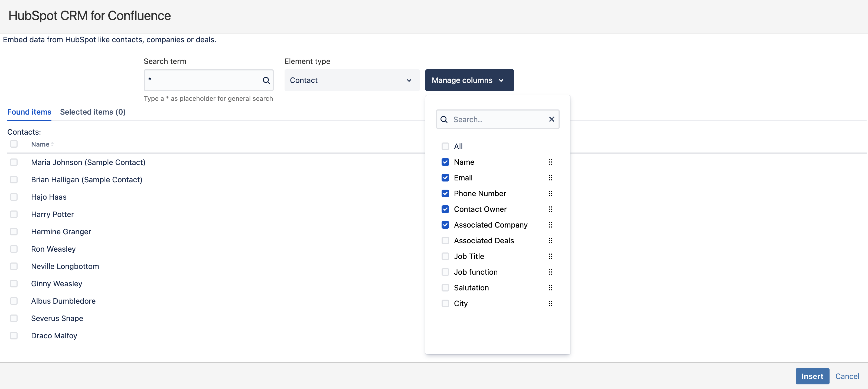Select the Harry Potter contact checkbox
Viewport: 868px width, 389px height.
click(x=14, y=214)
